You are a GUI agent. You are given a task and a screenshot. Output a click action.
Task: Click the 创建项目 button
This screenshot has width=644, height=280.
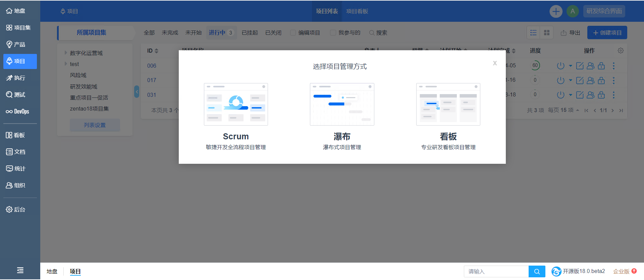click(607, 33)
